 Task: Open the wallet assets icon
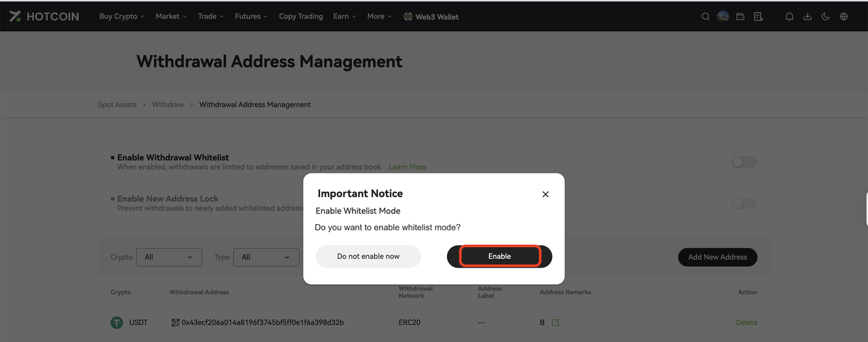click(741, 16)
